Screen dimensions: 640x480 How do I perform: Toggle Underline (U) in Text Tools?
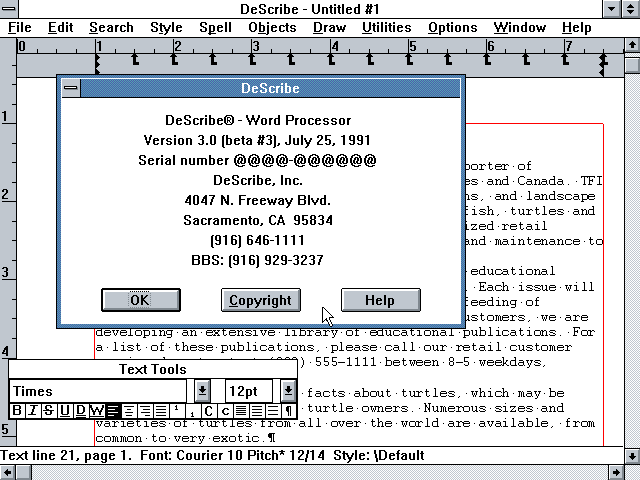tap(64, 410)
